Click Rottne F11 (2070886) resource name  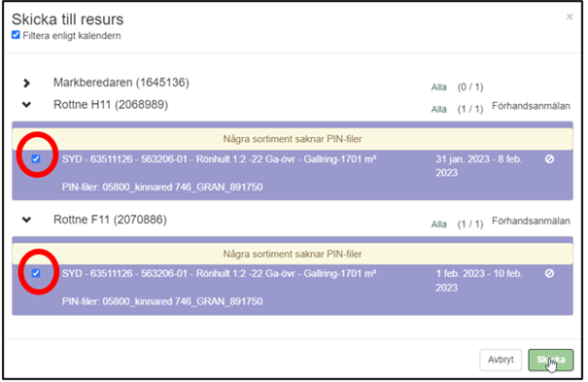(x=110, y=220)
